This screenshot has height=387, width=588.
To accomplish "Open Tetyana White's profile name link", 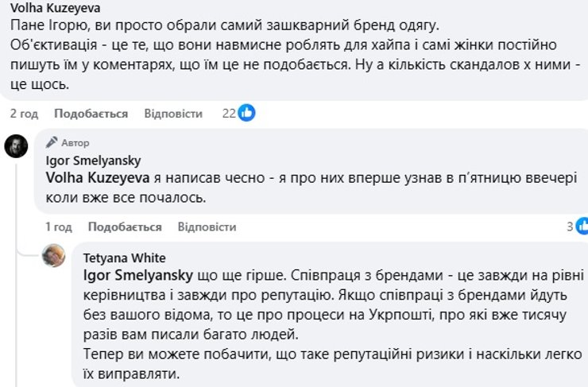I will click(x=123, y=257).
